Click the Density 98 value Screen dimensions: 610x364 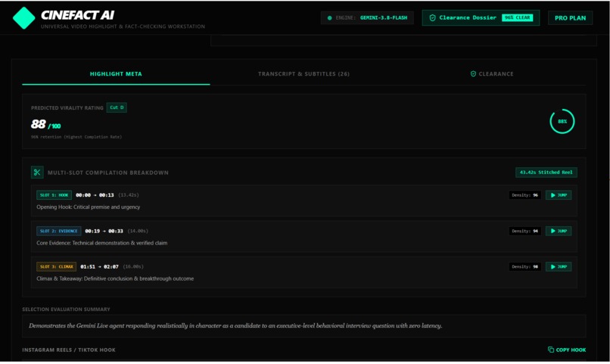[524, 267]
